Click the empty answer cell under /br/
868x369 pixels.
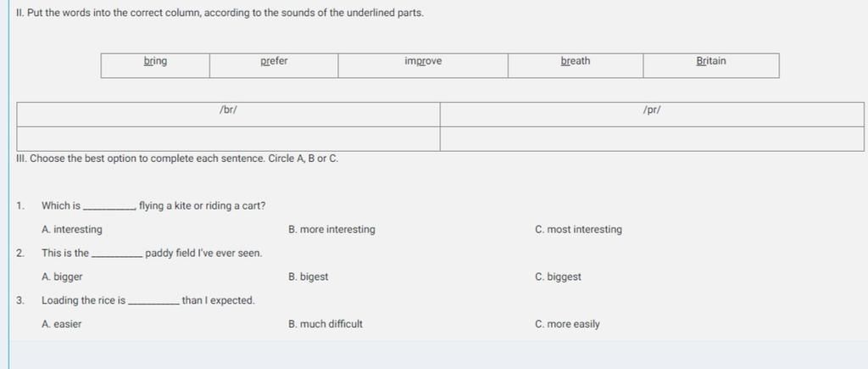point(229,138)
